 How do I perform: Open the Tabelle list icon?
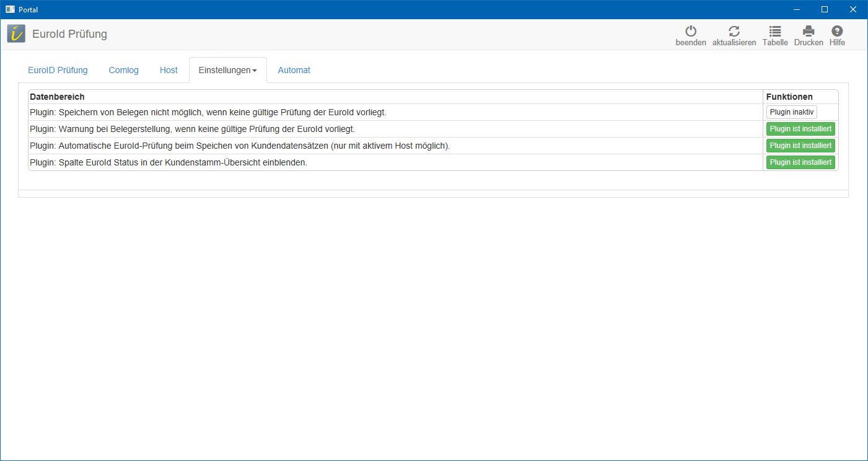coord(775,32)
